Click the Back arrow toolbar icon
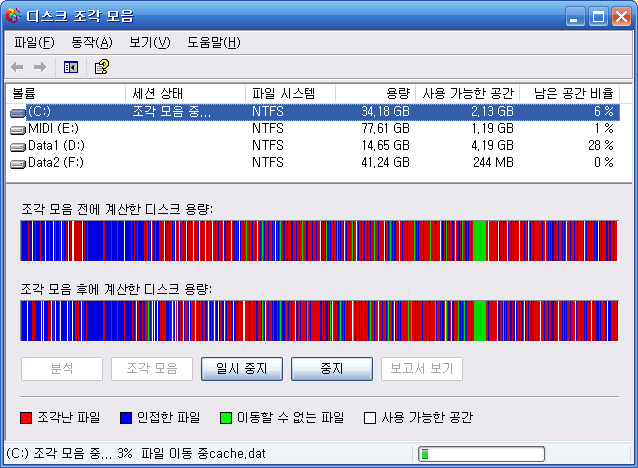 [17, 67]
